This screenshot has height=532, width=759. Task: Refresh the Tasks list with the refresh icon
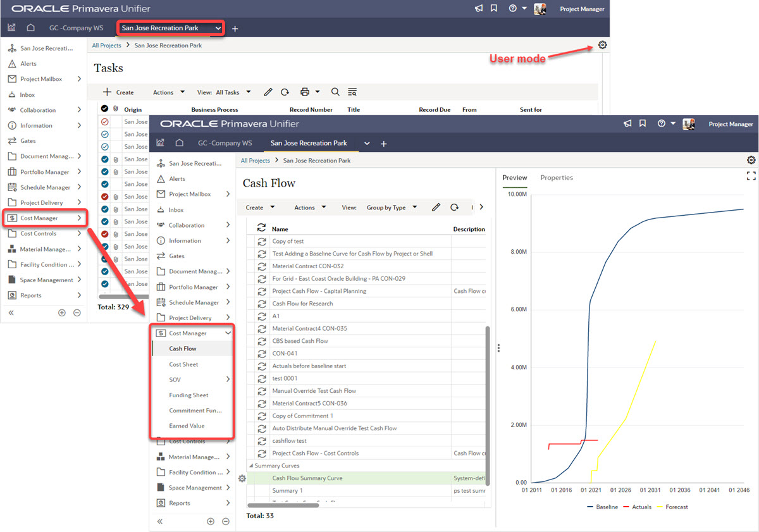pos(284,92)
